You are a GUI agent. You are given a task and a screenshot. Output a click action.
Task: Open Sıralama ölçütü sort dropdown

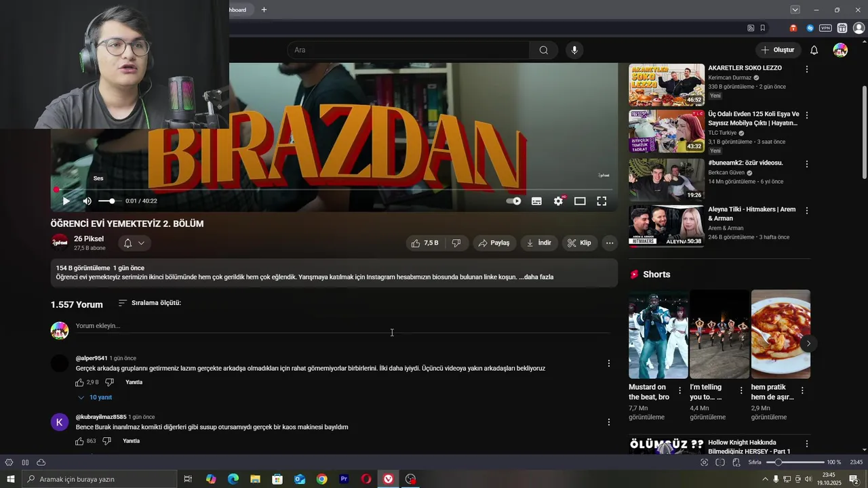150,303
